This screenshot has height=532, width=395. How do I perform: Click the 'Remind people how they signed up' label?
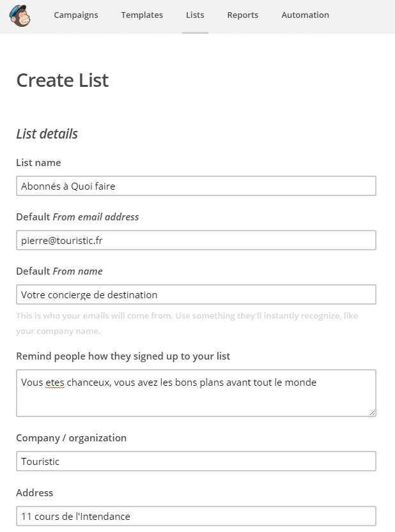(x=123, y=356)
